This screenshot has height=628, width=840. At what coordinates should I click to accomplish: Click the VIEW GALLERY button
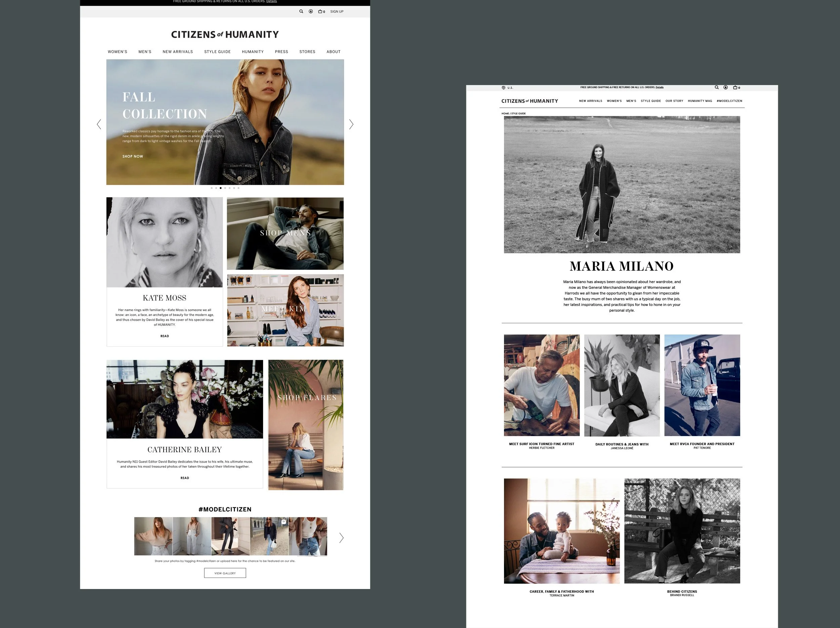pyautogui.click(x=225, y=573)
